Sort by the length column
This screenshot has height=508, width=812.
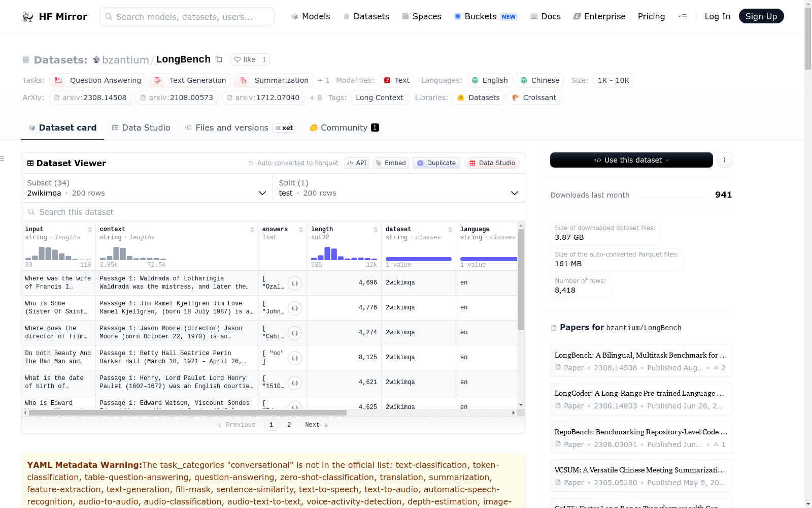[x=376, y=230]
